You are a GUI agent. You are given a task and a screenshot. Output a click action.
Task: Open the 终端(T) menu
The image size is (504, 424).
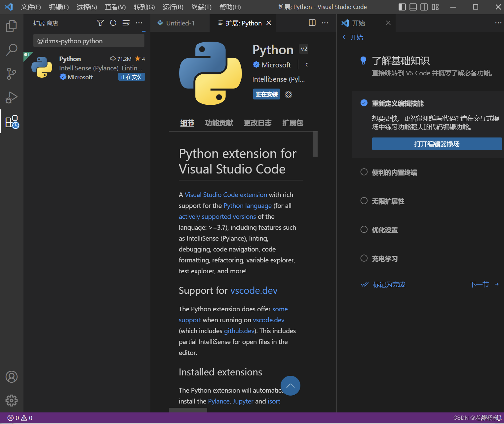pyautogui.click(x=201, y=7)
